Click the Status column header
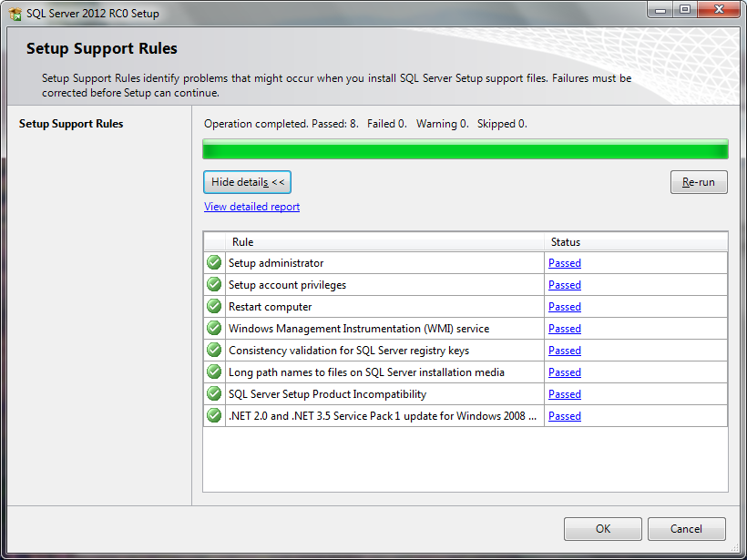This screenshot has height=560, width=747. [x=636, y=242]
